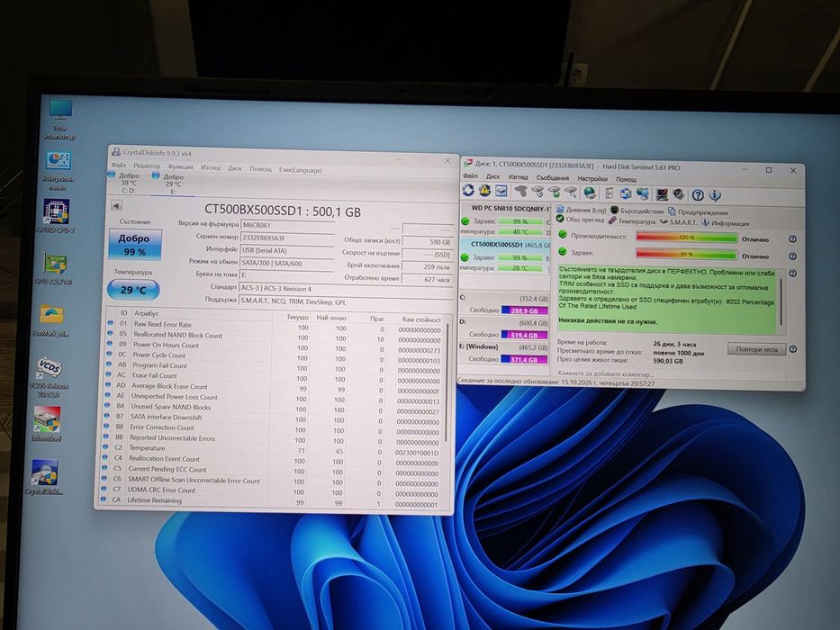Switch to the Температура tab
The image size is (840, 630).
click(x=632, y=220)
